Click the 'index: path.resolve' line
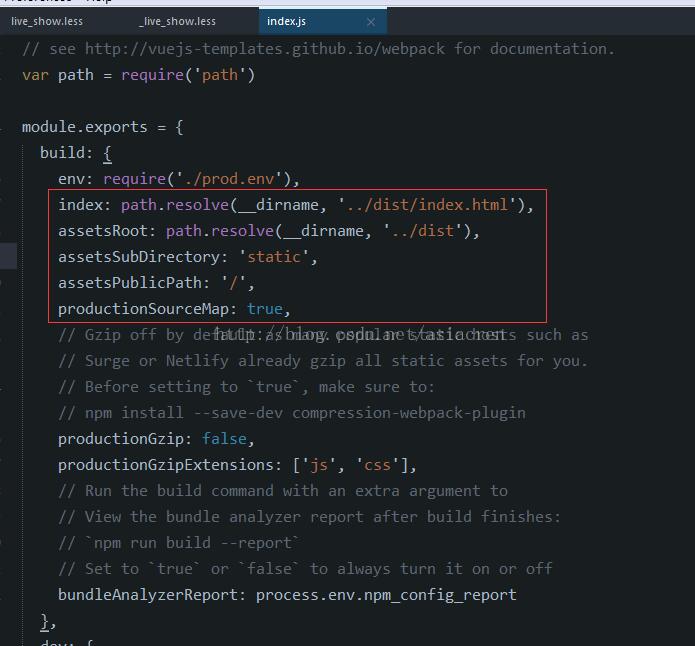This screenshot has height=646, width=695. point(296,205)
